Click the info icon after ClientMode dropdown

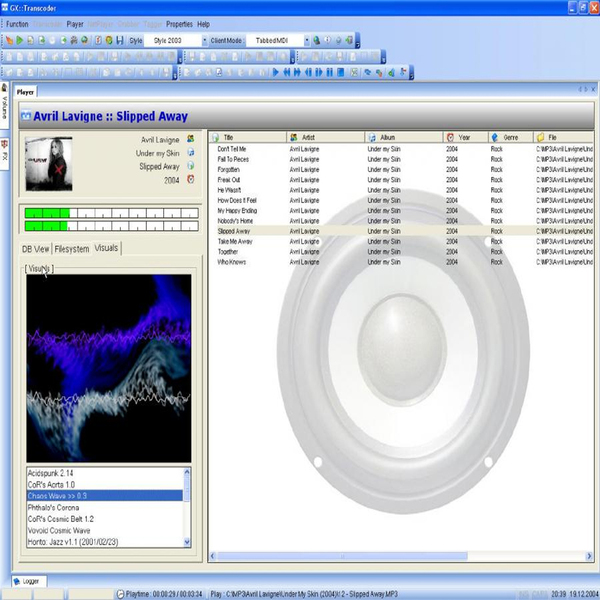[x=328, y=40]
